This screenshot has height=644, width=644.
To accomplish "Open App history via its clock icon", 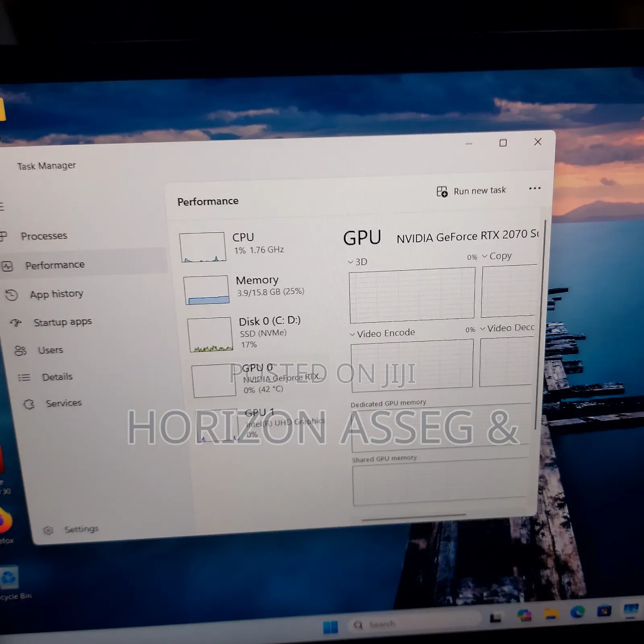I will 12,295.
